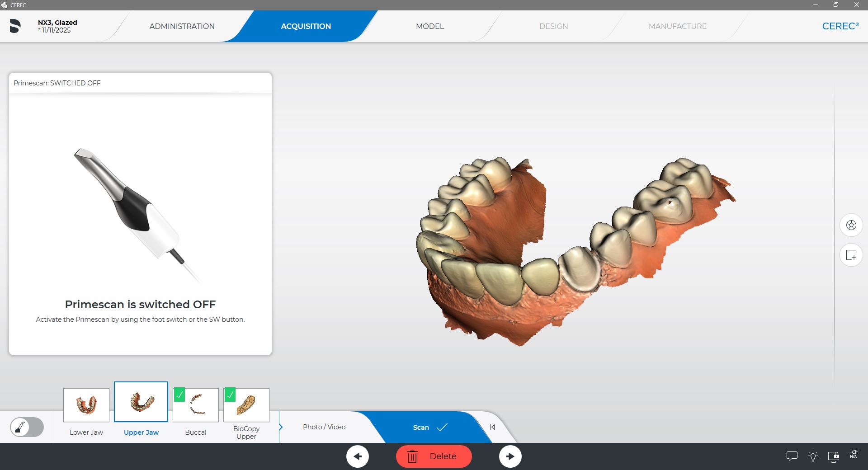This screenshot has height=470, width=868.
Task: Expand the image catalog chevron arrow
Action: coord(281,427)
